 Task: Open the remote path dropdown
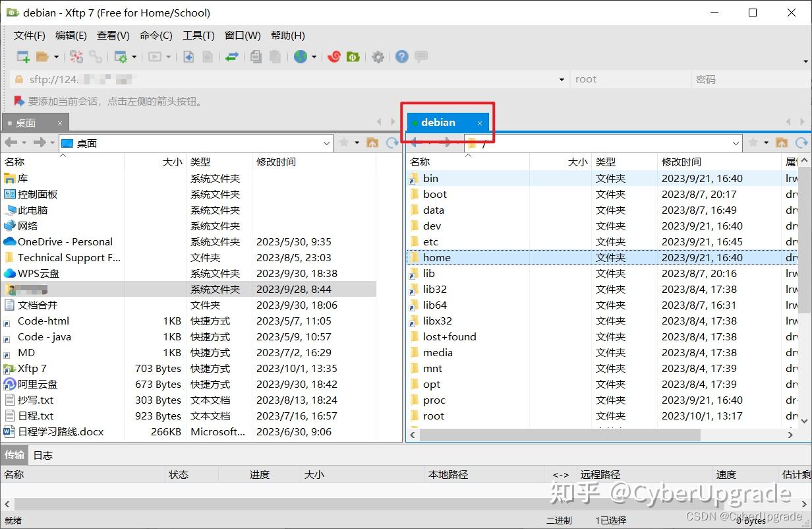736,142
